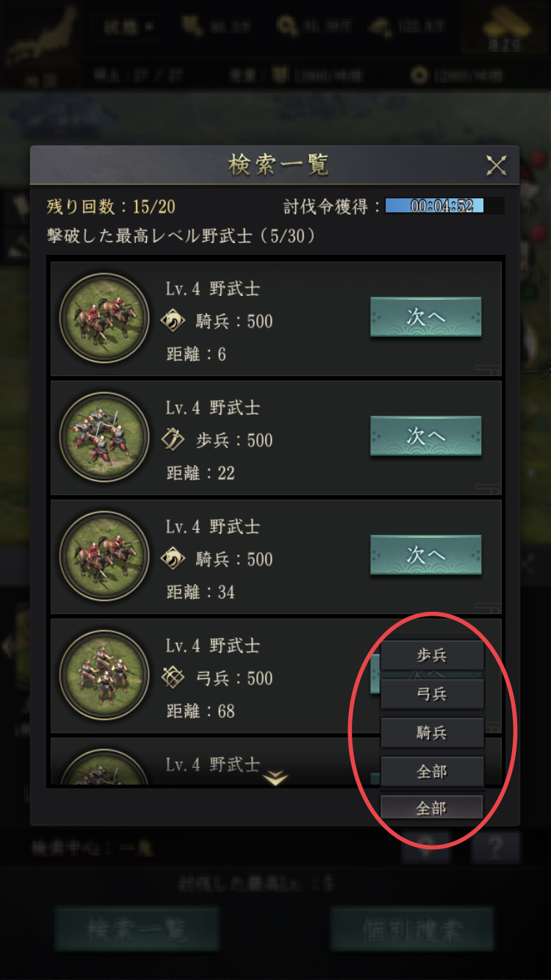Select 歩兵 in the filter dropdown
This screenshot has height=980, width=551.
432,655
